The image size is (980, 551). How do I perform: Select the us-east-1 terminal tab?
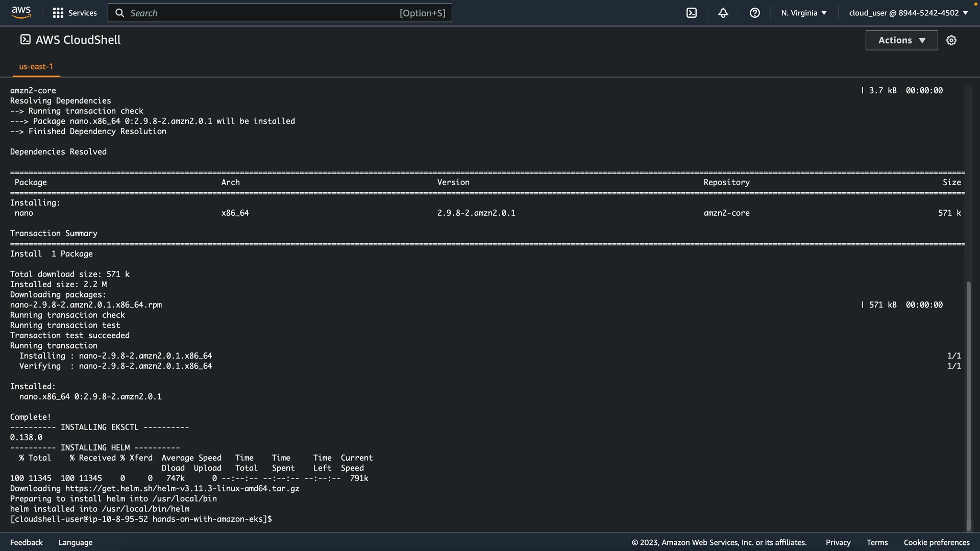(36, 66)
